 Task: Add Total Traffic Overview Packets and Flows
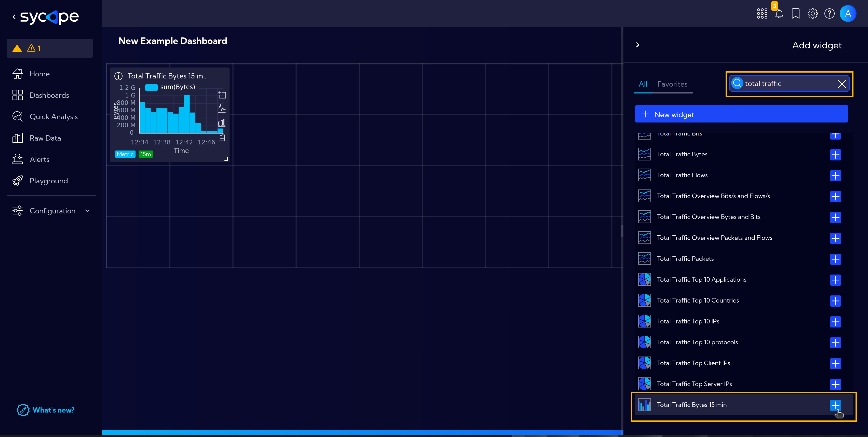pyautogui.click(x=835, y=238)
